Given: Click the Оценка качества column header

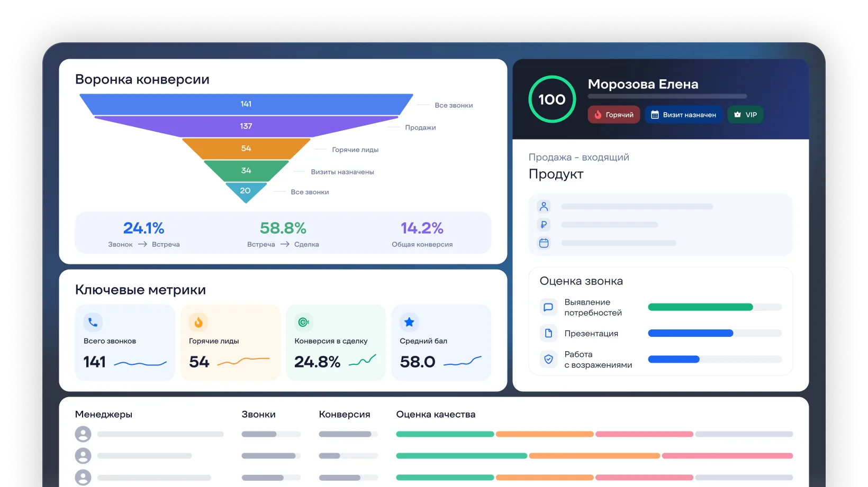Looking at the screenshot, I should point(436,415).
